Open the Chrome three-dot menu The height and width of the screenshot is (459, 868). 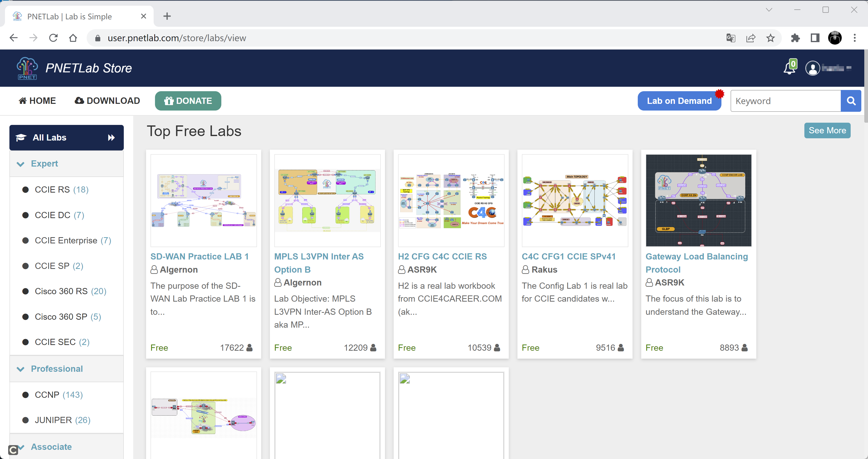pos(855,38)
